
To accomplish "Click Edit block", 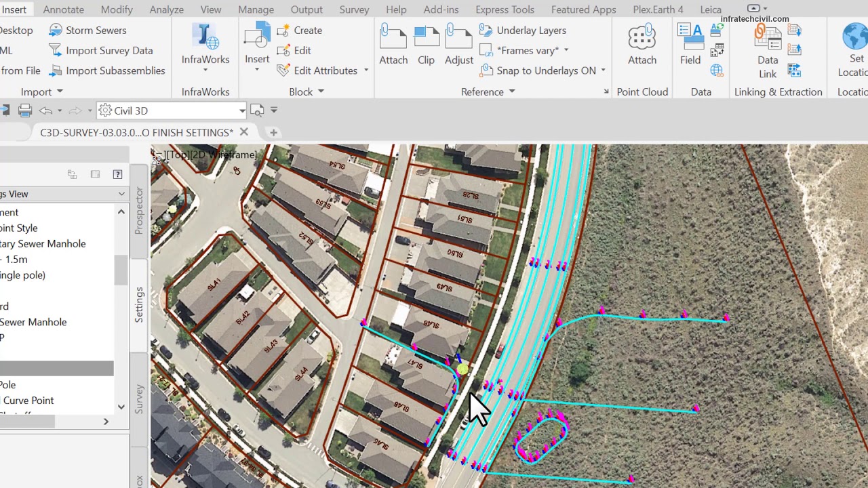I will [x=294, y=50].
